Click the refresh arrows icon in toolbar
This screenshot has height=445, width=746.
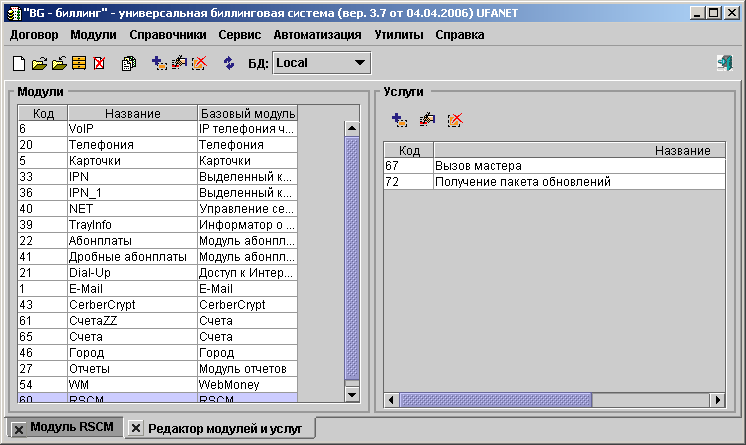click(x=228, y=63)
